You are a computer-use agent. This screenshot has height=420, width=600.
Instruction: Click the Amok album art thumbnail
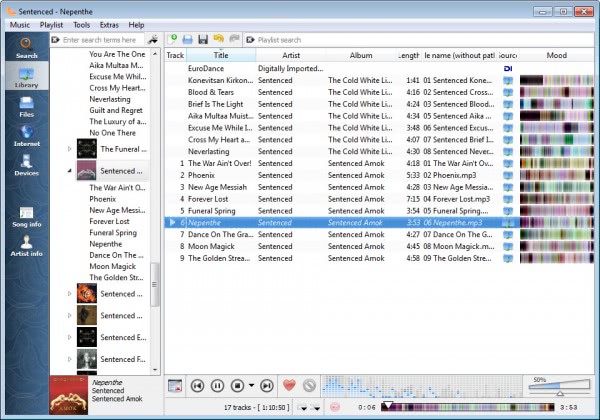click(68, 395)
